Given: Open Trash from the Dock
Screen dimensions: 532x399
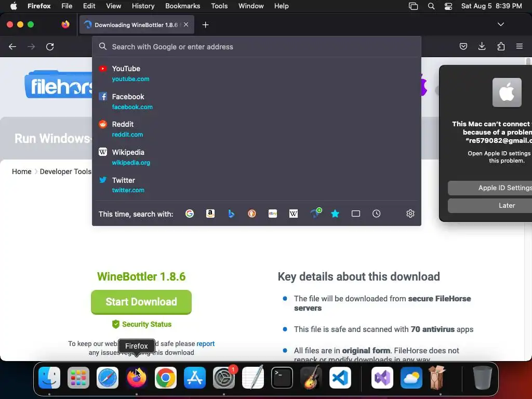Looking at the screenshot, I should (x=483, y=378).
